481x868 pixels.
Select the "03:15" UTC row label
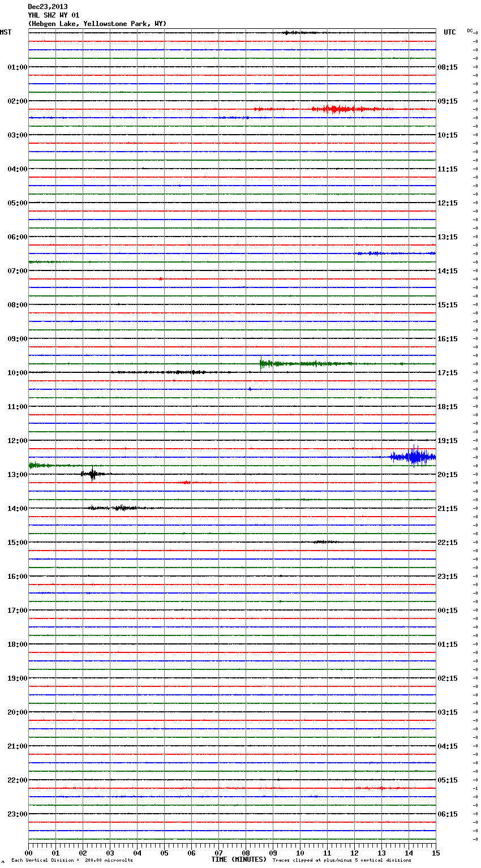pos(448,712)
